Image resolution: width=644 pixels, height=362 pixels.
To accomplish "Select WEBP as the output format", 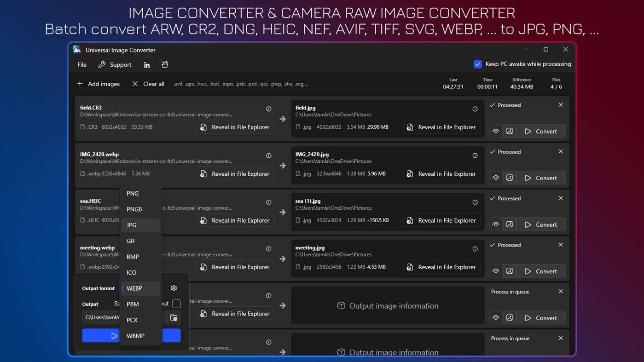I will tap(134, 288).
